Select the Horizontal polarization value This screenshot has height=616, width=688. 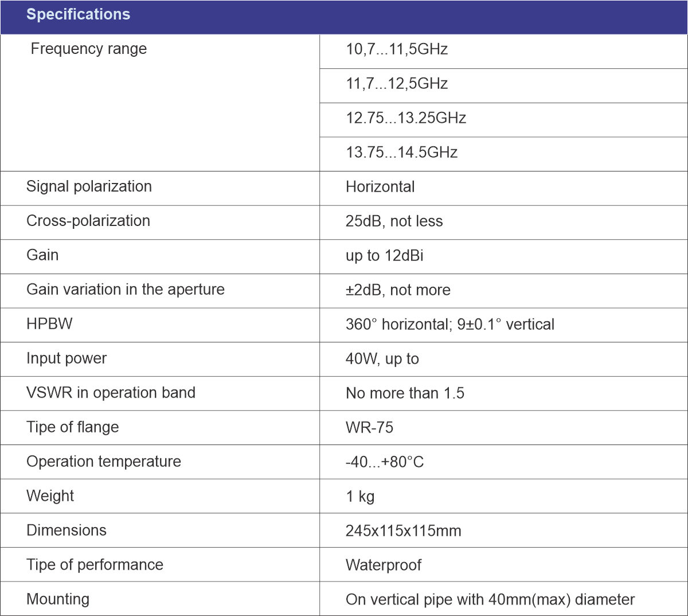click(380, 187)
